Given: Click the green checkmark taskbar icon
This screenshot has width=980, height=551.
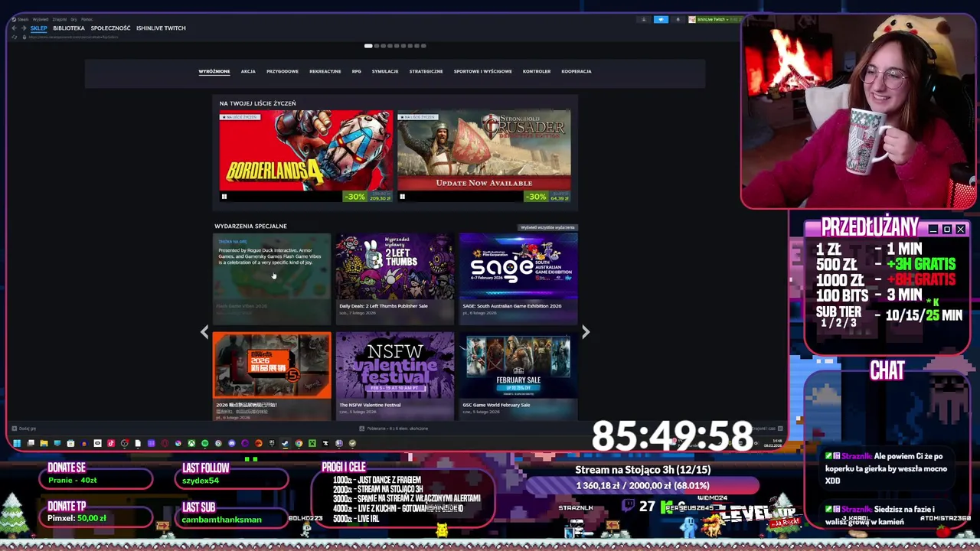Looking at the screenshot, I should coord(351,443).
